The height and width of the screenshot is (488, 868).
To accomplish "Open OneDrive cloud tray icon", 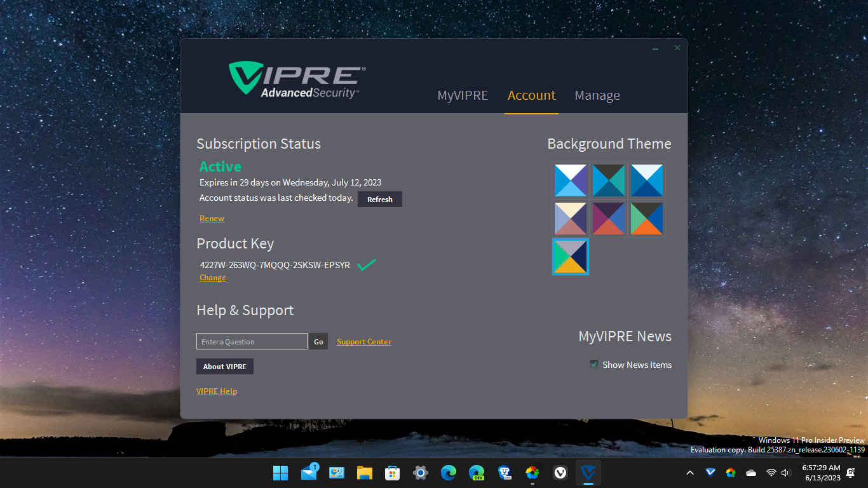I will 751,473.
